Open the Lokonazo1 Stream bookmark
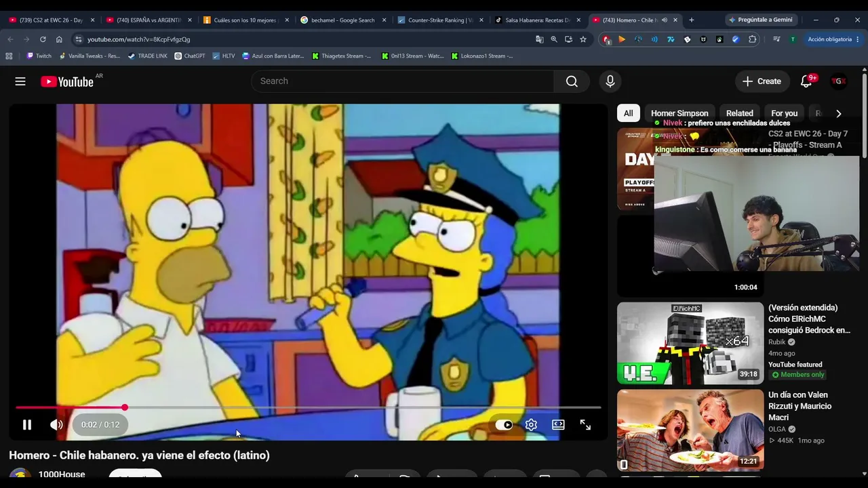The height and width of the screenshot is (488, 868). (x=481, y=56)
